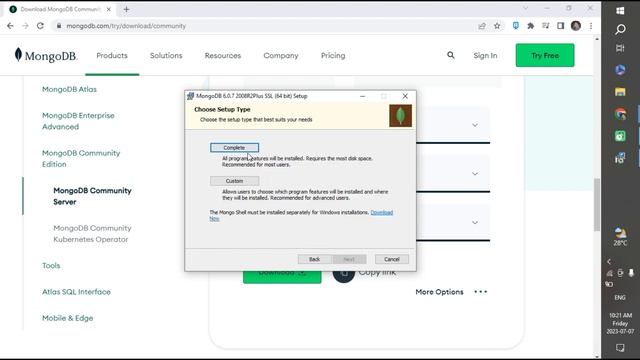The height and width of the screenshot is (360, 640).
Task: Toggle the Chrome side panel icon
Action: (560, 26)
